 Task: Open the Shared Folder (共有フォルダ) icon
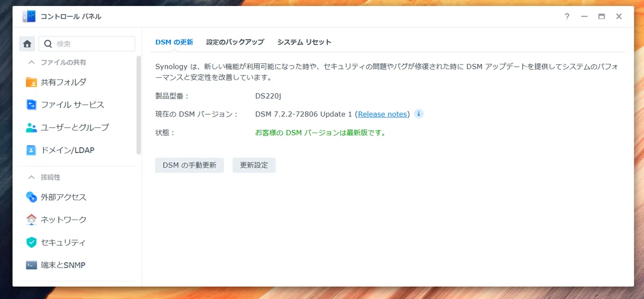tap(32, 82)
